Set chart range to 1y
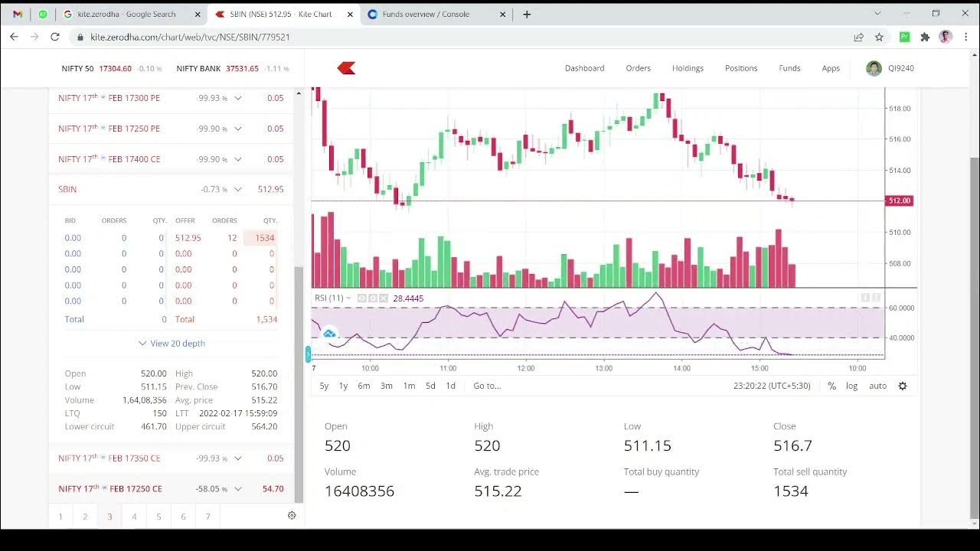The width and height of the screenshot is (980, 551). coord(343,386)
